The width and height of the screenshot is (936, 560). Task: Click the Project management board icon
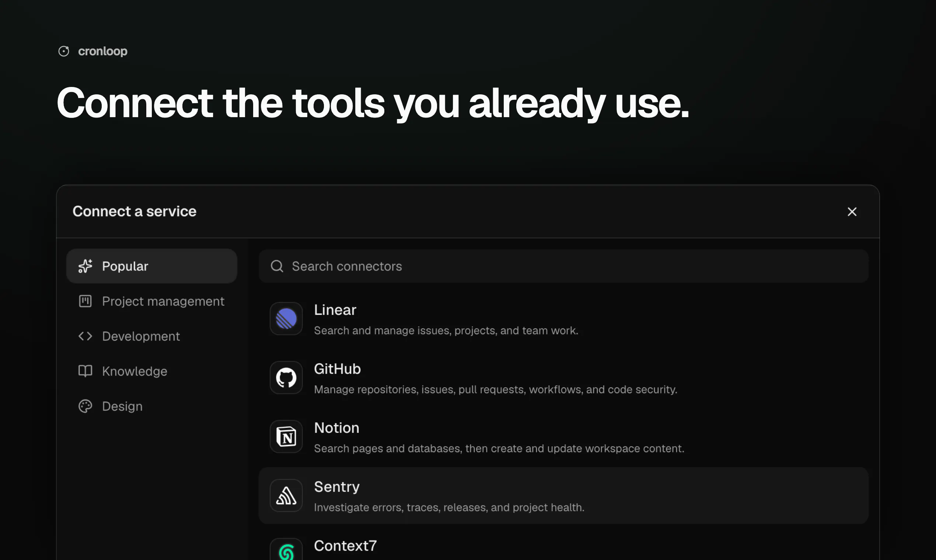(x=85, y=301)
